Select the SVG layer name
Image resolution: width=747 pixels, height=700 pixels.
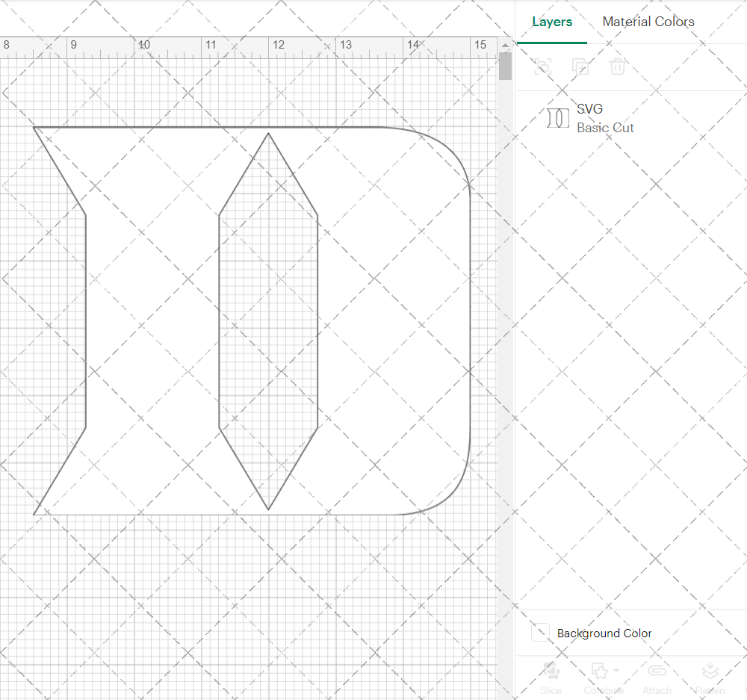click(590, 109)
